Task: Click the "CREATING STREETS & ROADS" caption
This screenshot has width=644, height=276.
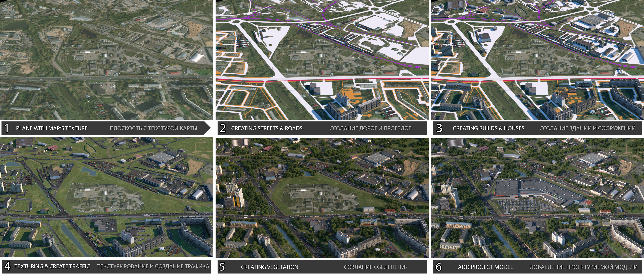Action: point(267,128)
